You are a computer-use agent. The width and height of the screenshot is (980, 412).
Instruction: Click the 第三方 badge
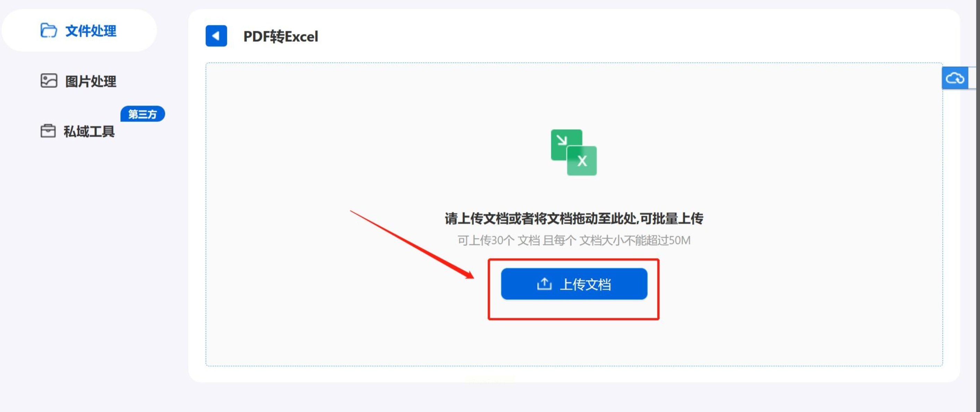pos(143,114)
